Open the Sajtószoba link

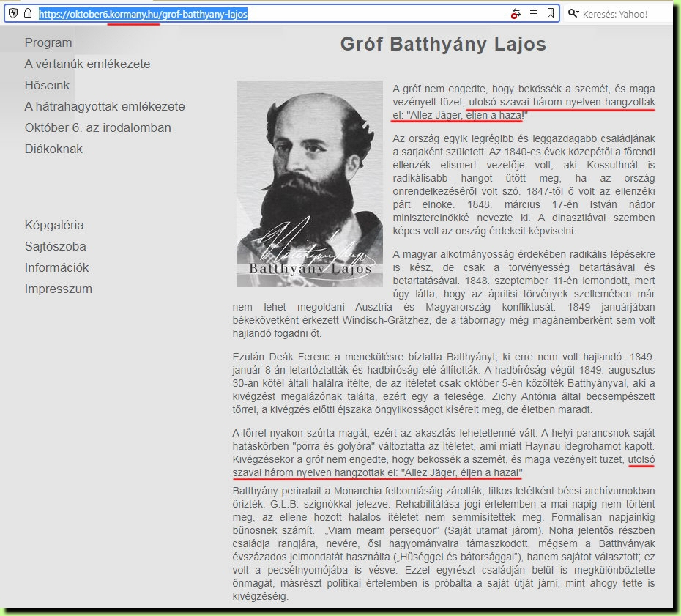pyautogui.click(x=55, y=246)
